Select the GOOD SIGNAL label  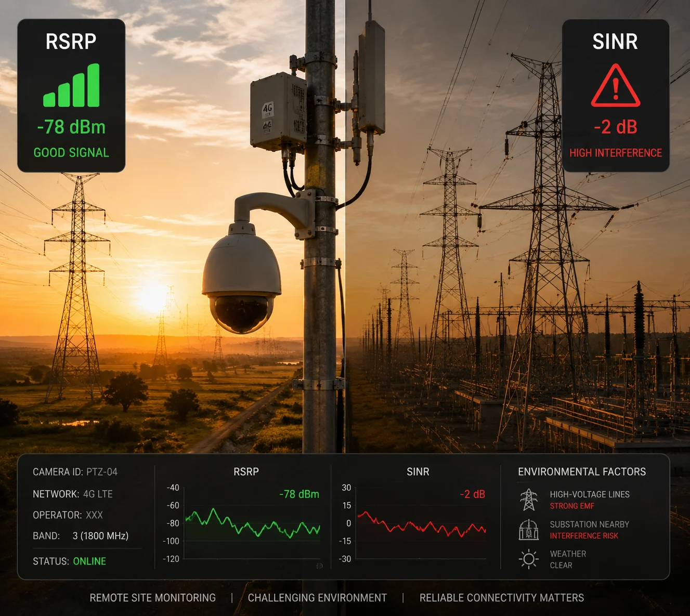point(71,153)
